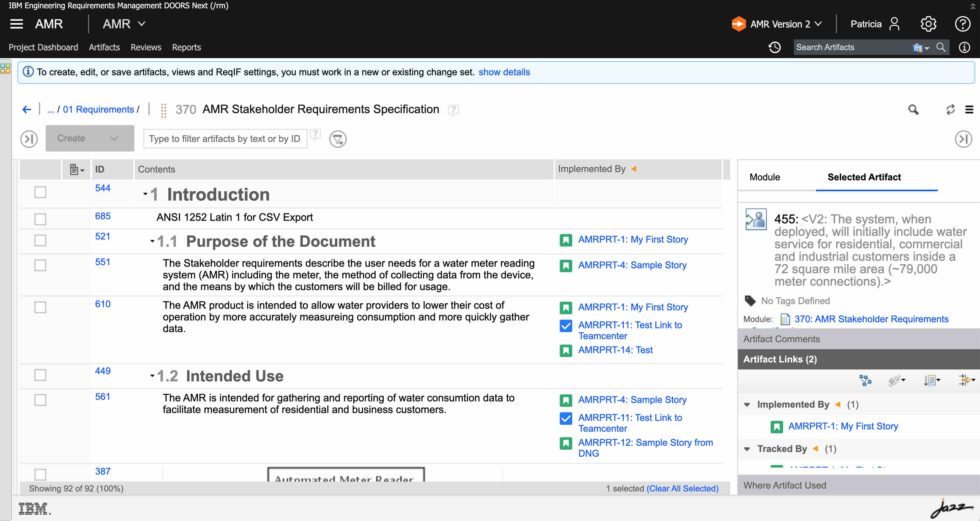Expand the Artifact Comments section

coord(859,339)
